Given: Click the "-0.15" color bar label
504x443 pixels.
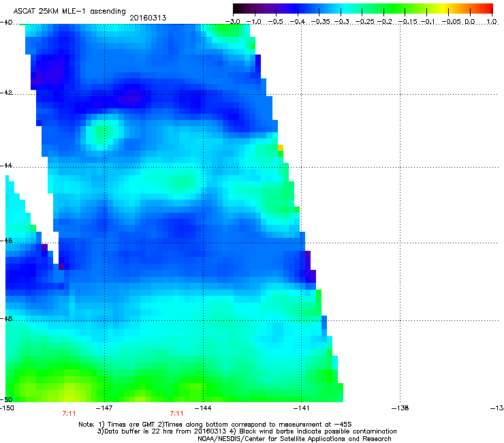Looking at the screenshot, I should pos(407,22).
